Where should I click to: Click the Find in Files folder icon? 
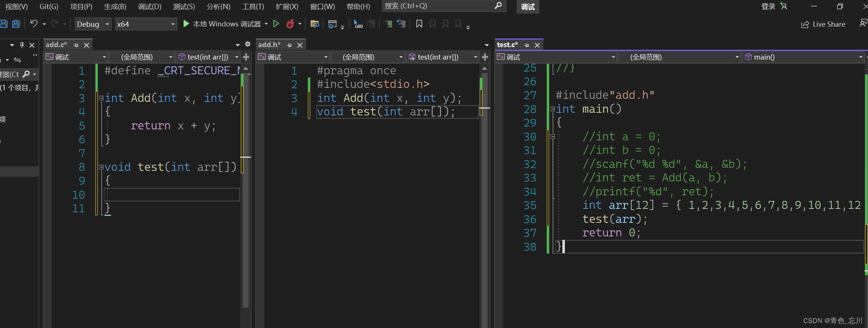[x=314, y=24]
